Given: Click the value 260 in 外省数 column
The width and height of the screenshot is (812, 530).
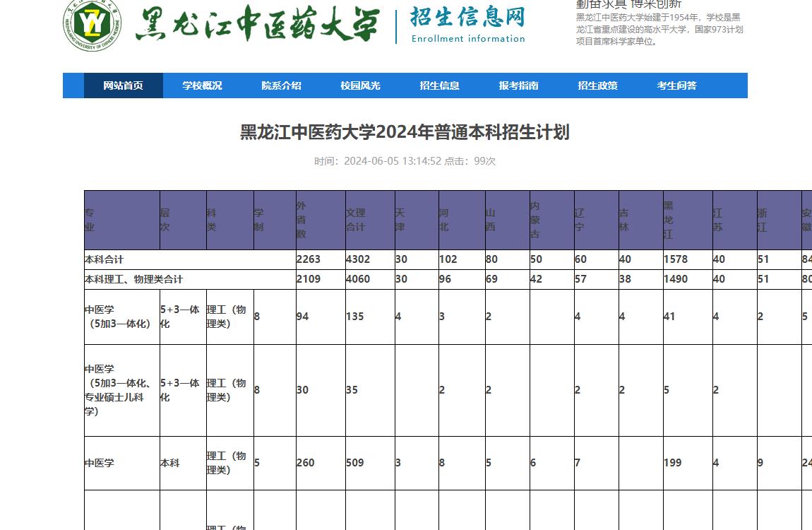Looking at the screenshot, I should pyautogui.click(x=306, y=463).
